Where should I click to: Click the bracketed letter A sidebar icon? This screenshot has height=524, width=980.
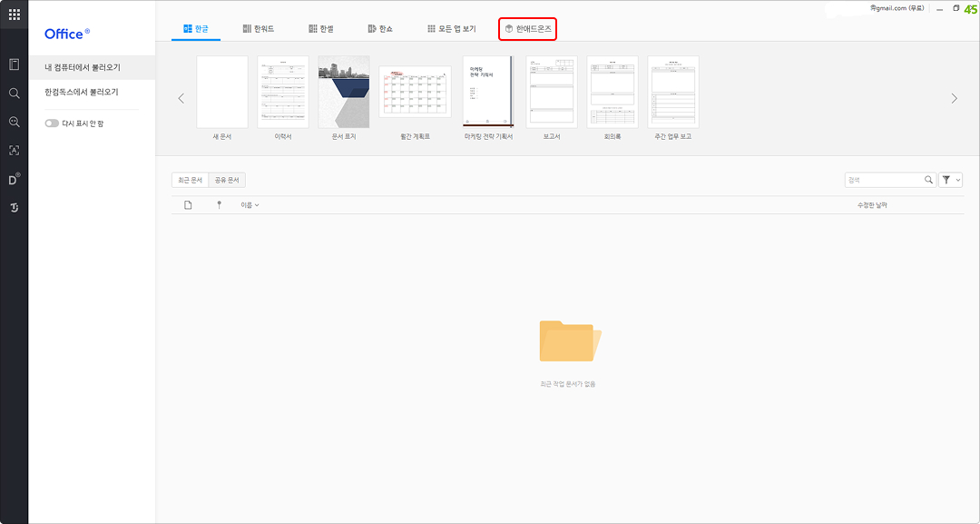(14, 151)
